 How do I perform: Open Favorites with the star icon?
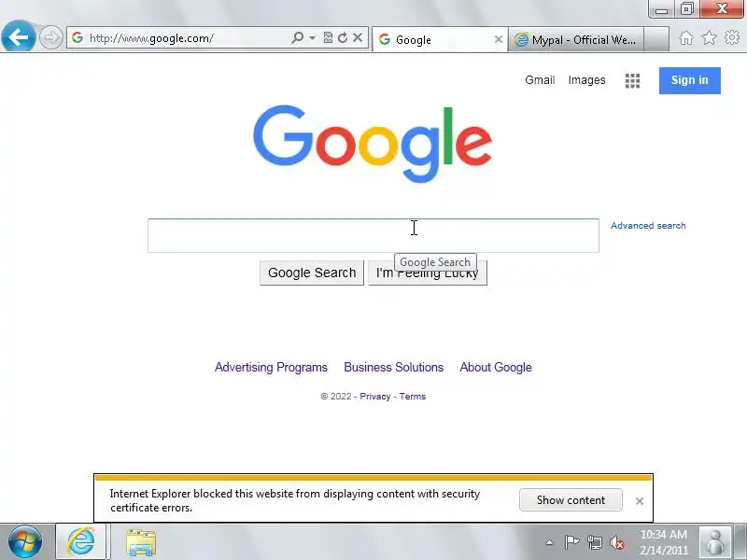(x=709, y=37)
